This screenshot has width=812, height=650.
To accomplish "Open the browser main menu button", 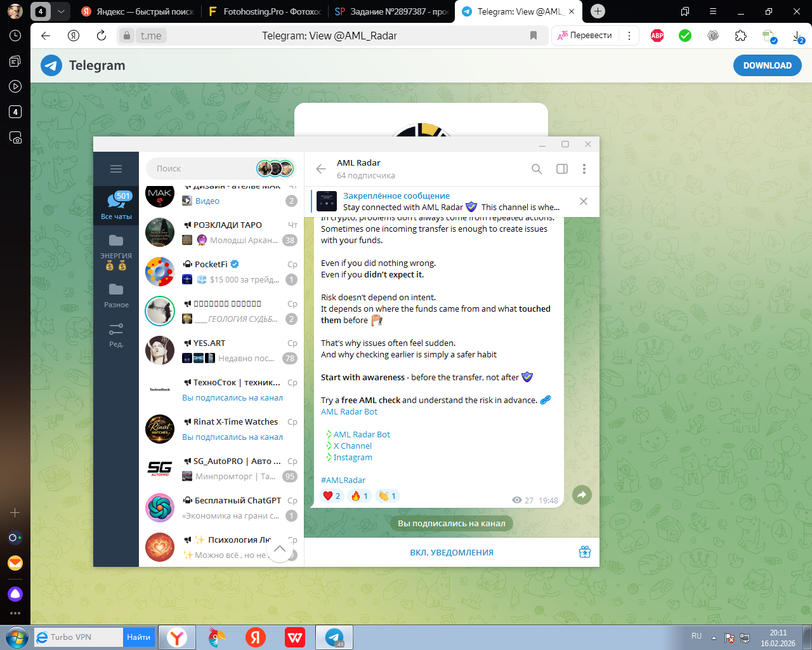I will pos(713,11).
